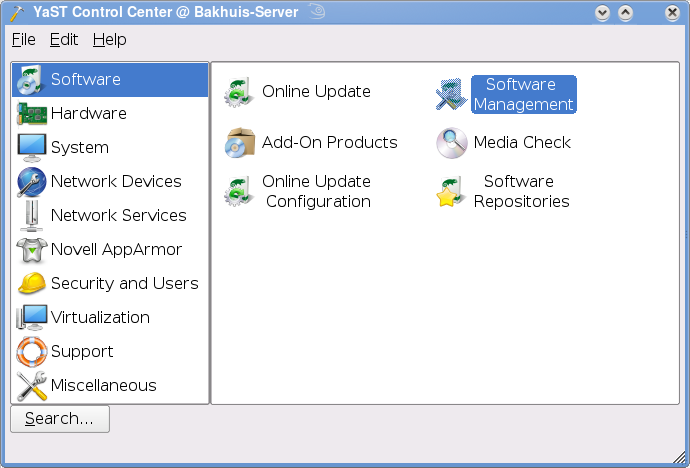Open the File menu
690x468 pixels.
click(x=23, y=40)
